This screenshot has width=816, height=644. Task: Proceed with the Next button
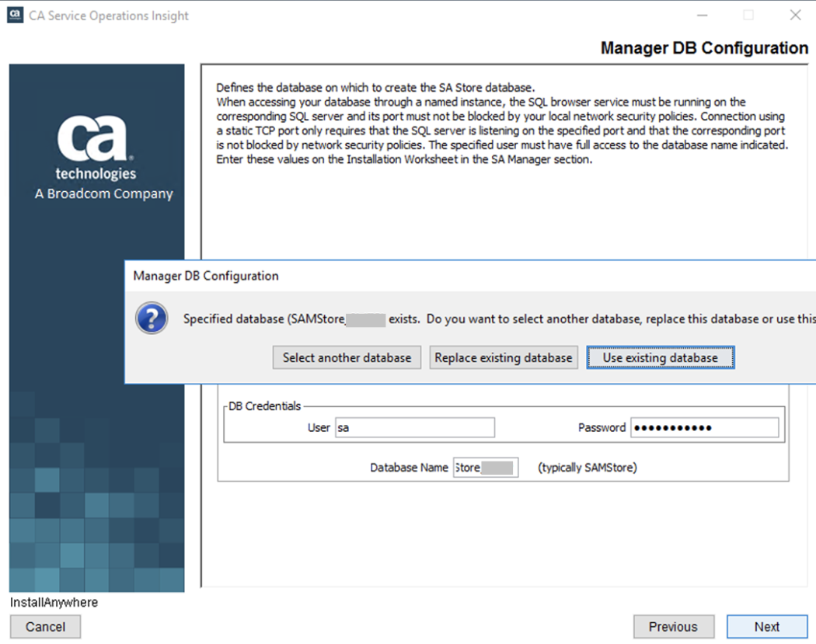(766, 627)
